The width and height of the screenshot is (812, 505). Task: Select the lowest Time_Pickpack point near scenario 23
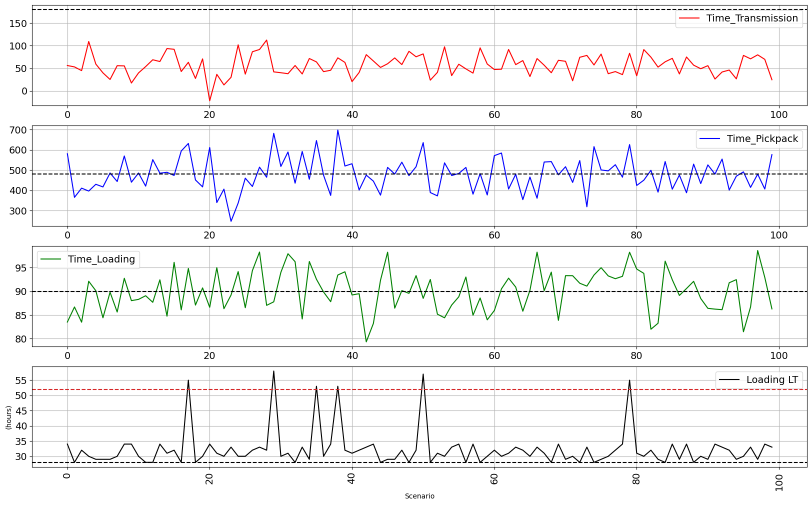[231, 221]
